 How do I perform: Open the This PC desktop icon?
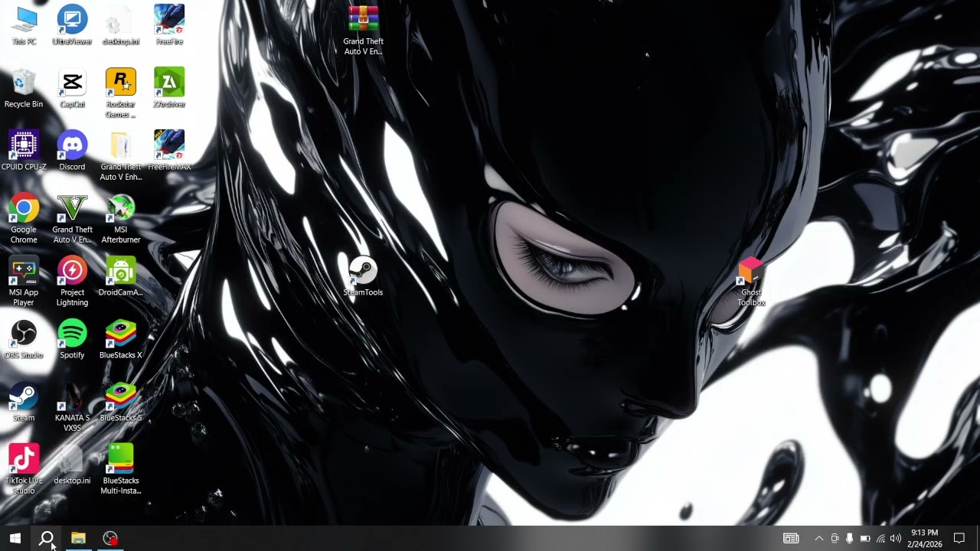pos(24,25)
